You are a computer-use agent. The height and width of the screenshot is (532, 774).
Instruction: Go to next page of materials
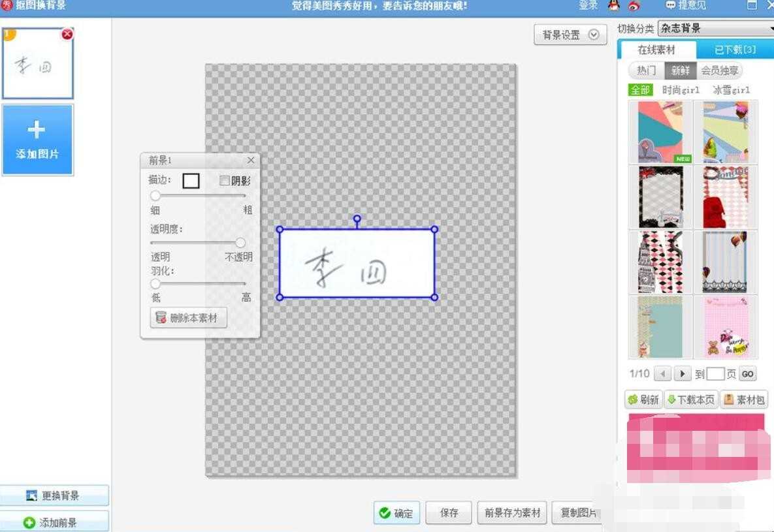(x=682, y=373)
